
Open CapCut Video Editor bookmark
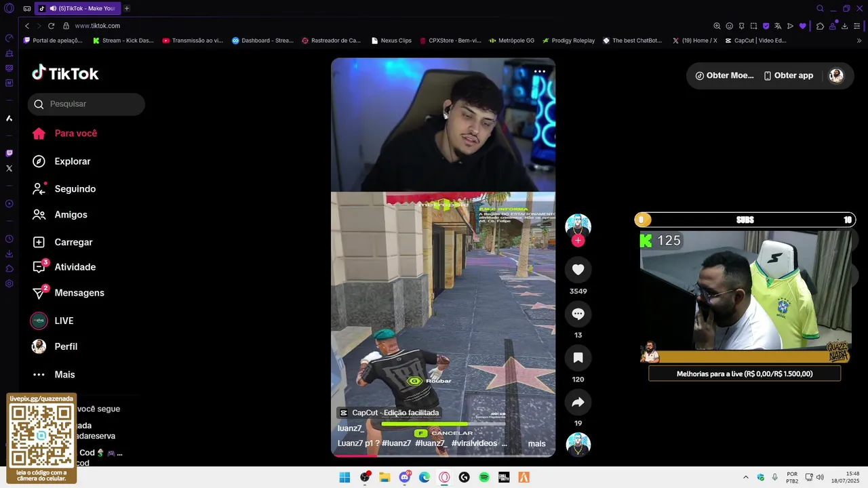coord(755,41)
